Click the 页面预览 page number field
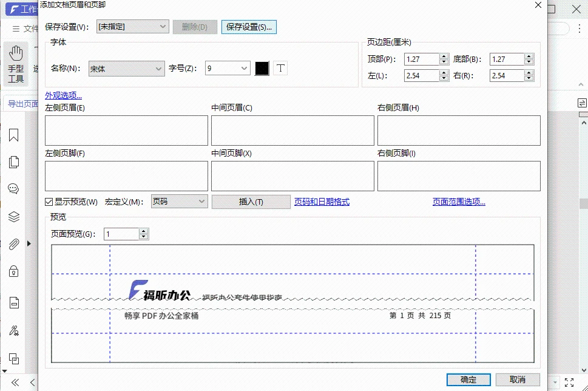The width and height of the screenshot is (588, 391). 121,234
